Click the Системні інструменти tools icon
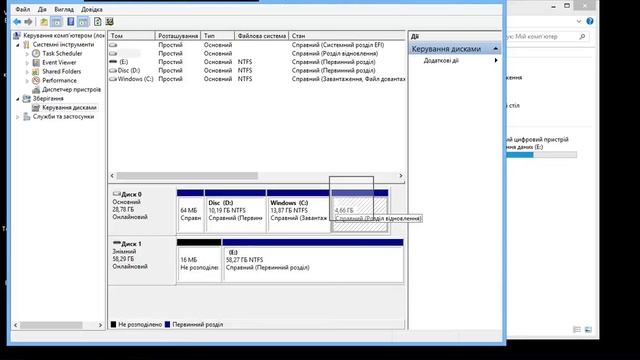Viewport: 640px width, 360px height. (27, 44)
